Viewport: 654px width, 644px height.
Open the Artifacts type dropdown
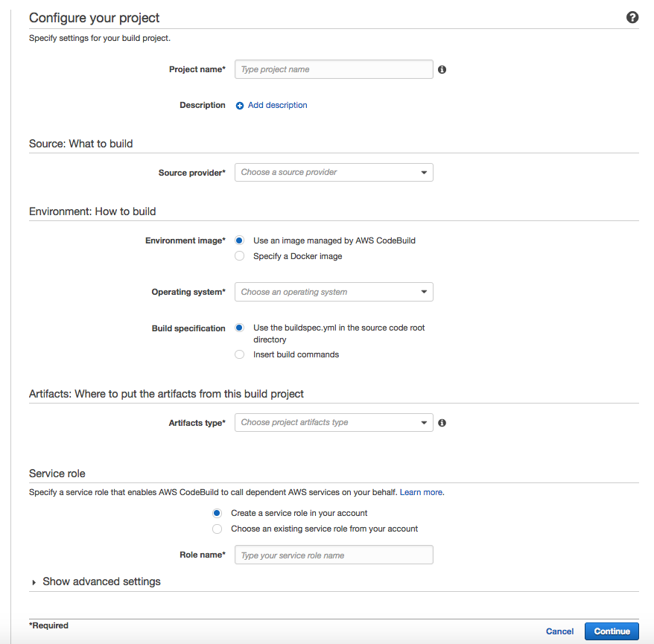[x=334, y=422]
